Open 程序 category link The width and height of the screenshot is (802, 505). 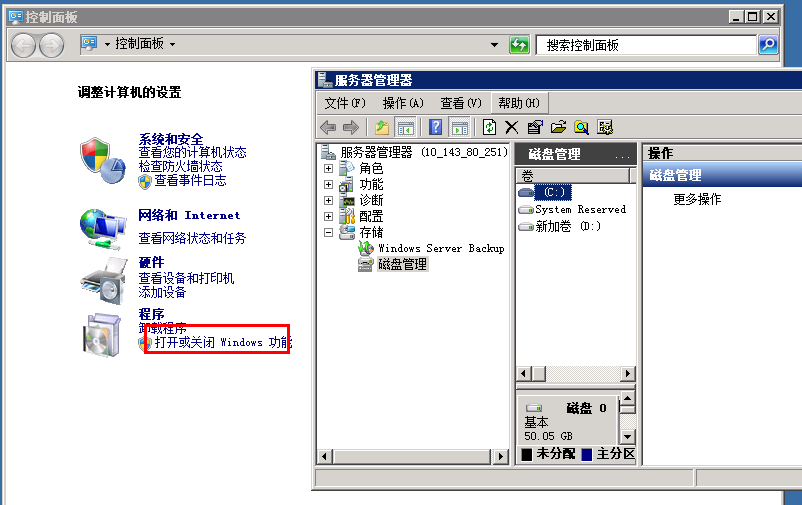click(x=151, y=314)
